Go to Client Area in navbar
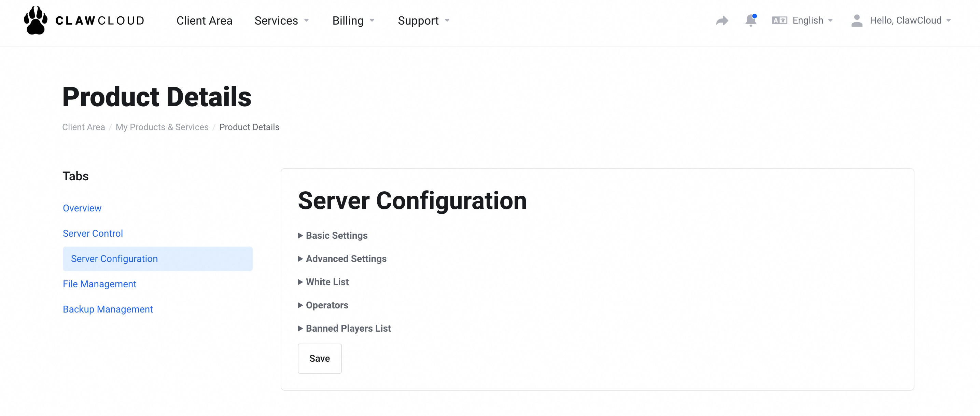Image resolution: width=980 pixels, height=416 pixels. point(204,20)
